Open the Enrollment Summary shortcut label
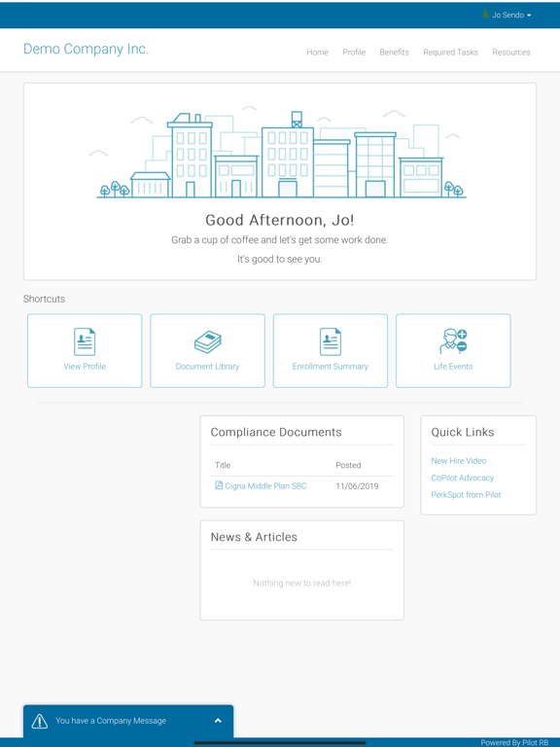The image size is (560, 747). pos(331,367)
